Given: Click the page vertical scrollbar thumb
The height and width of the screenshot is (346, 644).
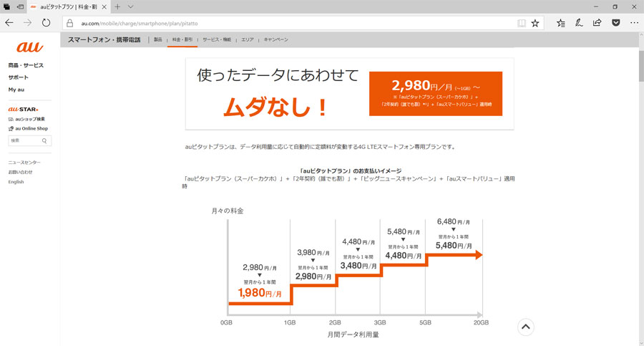Looking at the screenshot, I should click(x=641, y=66).
